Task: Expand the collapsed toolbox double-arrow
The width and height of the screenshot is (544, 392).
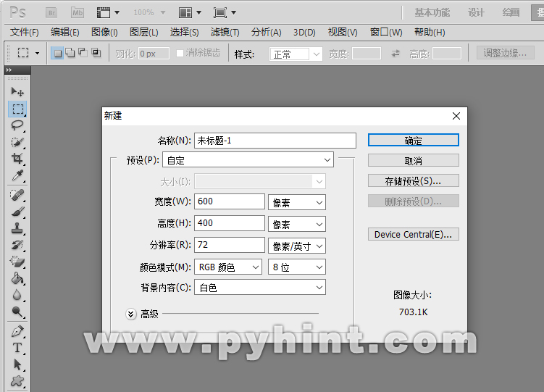Action: (9, 70)
